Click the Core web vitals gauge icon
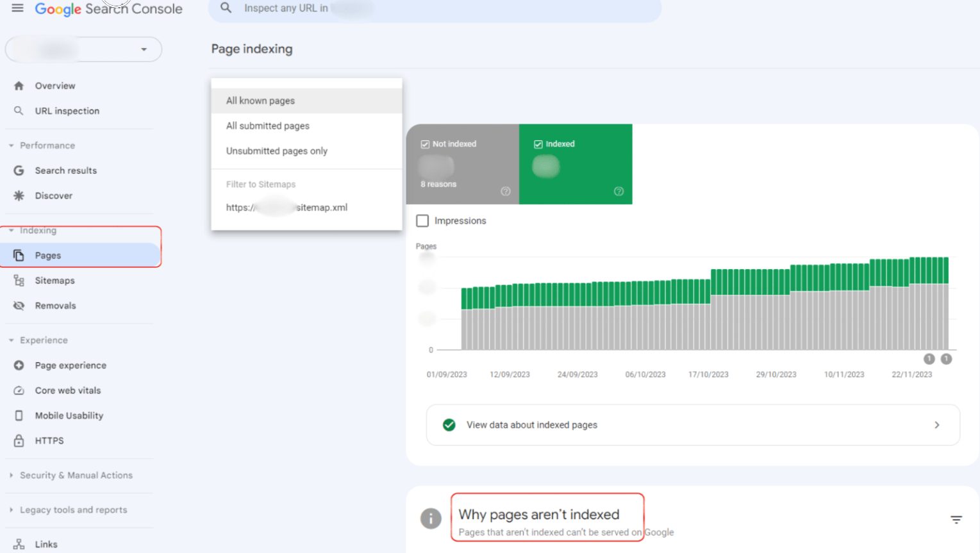 [x=19, y=390]
